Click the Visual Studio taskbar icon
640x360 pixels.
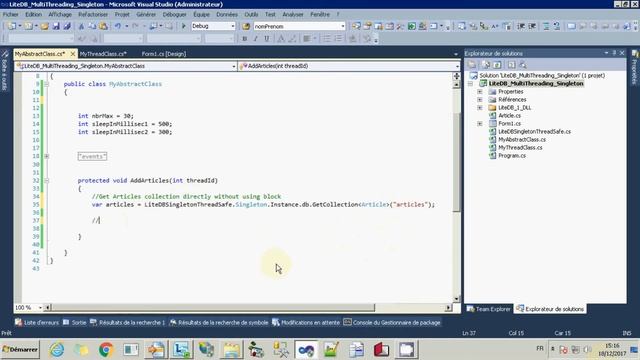(x=306, y=350)
